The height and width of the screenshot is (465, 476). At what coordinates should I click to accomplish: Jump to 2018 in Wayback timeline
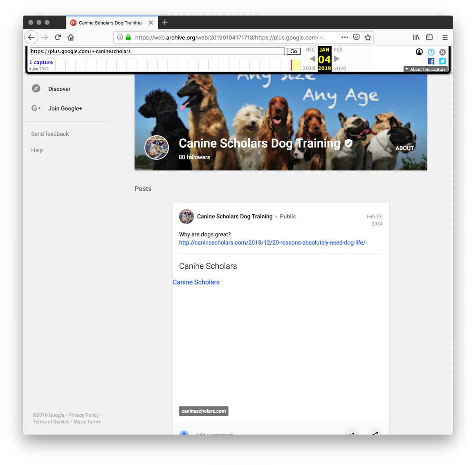click(309, 68)
